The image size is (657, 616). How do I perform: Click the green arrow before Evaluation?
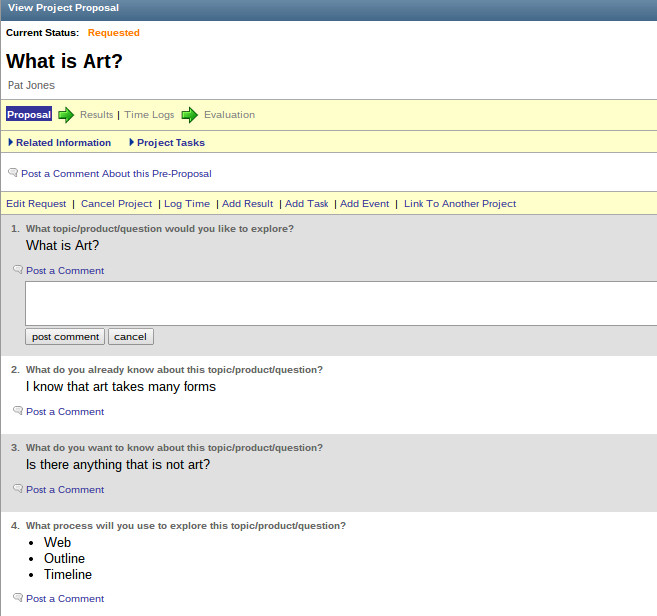point(189,115)
